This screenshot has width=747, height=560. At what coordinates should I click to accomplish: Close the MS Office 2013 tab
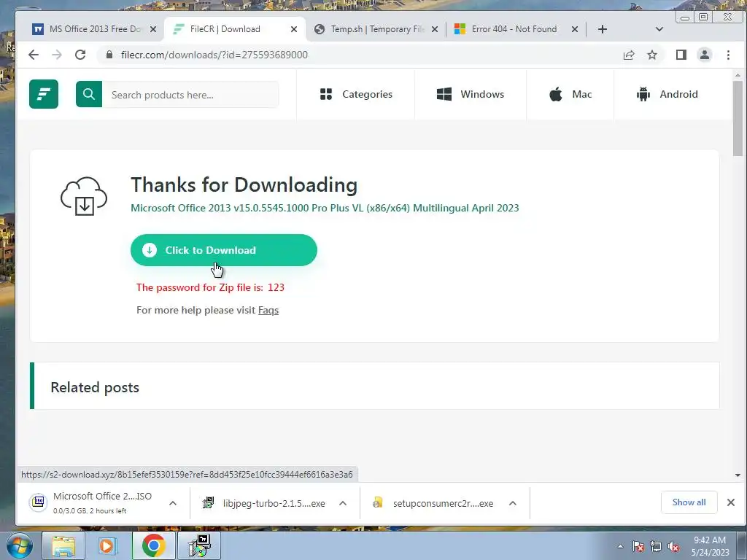(153, 29)
